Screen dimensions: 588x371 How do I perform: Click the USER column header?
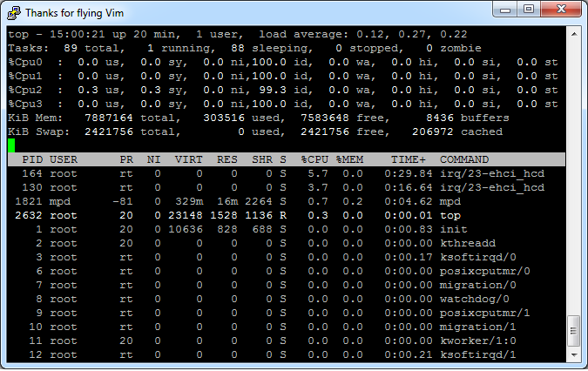tap(64, 159)
